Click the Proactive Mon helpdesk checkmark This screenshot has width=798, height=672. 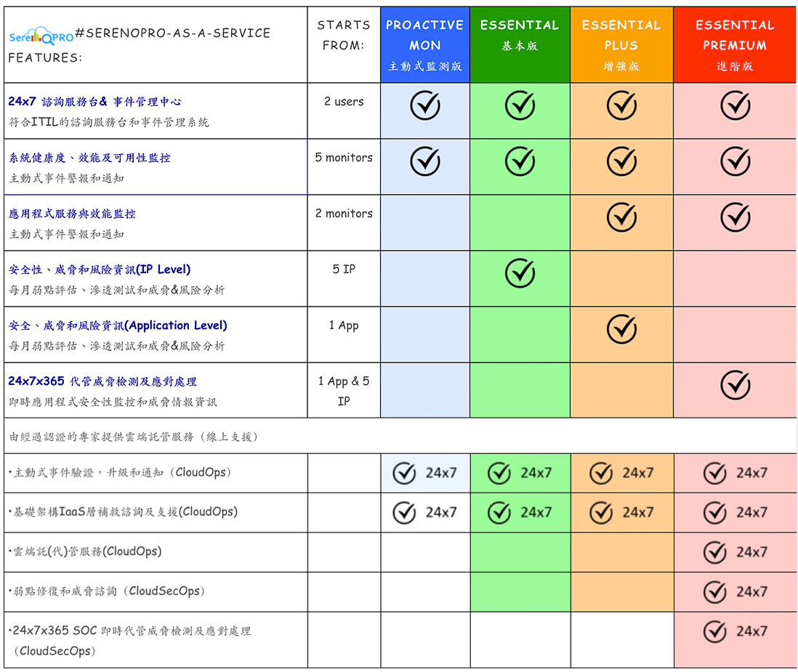(x=425, y=105)
